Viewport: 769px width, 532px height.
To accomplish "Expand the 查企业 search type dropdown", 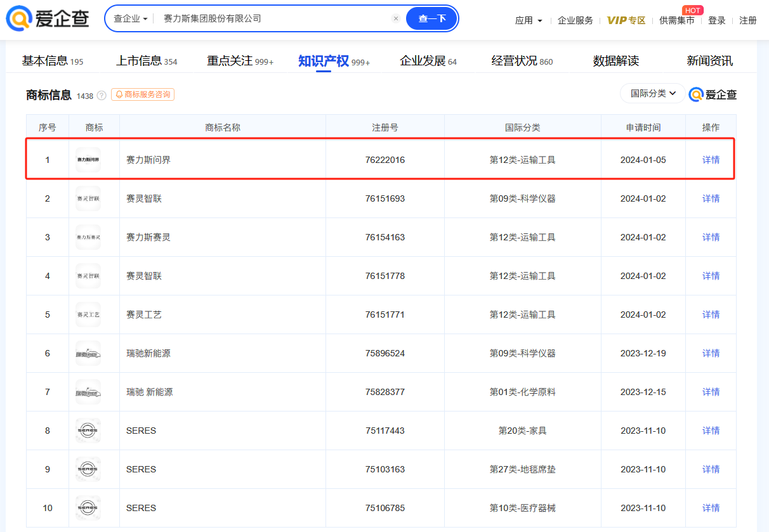I will click(130, 19).
